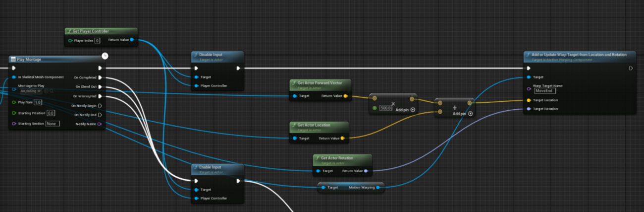
Task: Click the Motion Warping variable output pin
Action: click(378, 188)
